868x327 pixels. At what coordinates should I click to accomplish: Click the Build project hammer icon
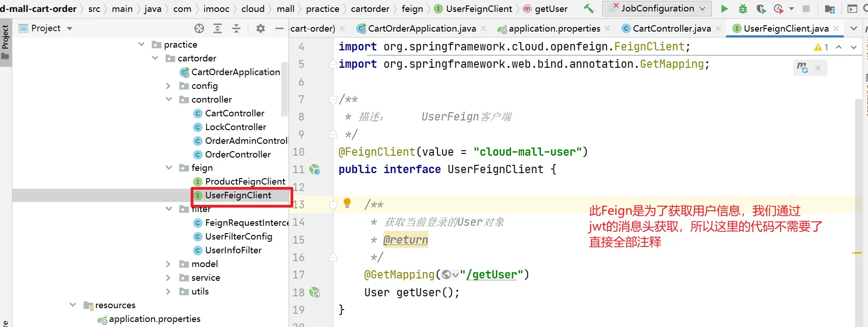click(x=589, y=9)
